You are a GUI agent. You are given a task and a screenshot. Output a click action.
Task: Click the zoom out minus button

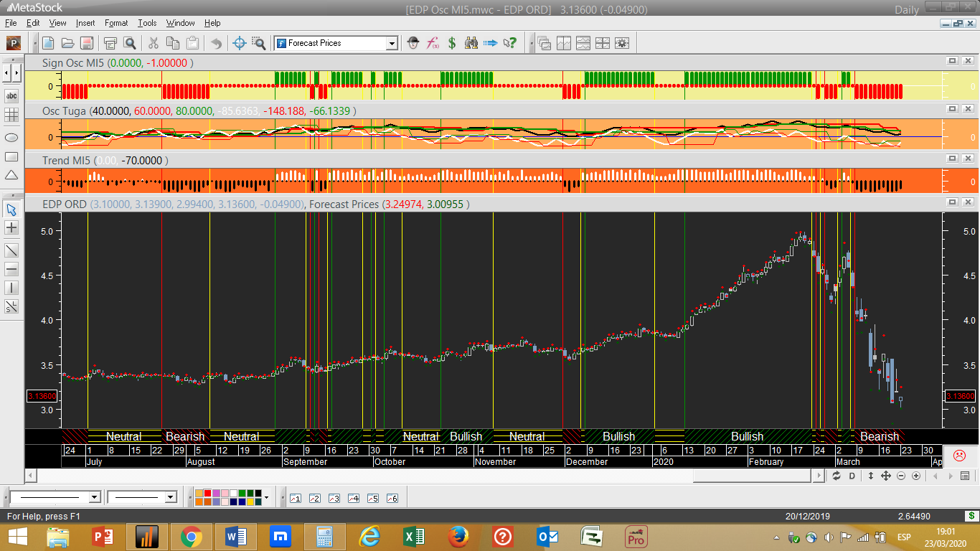click(x=901, y=476)
